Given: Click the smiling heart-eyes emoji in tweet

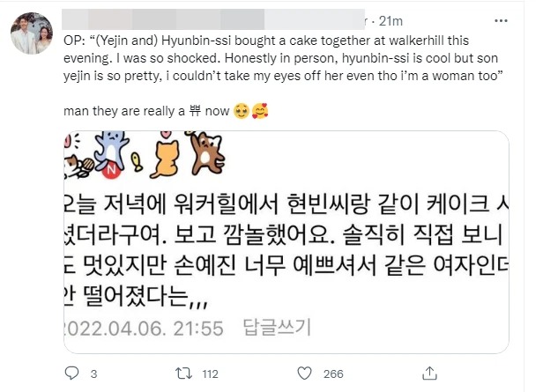Looking at the screenshot, I should (x=236, y=112).
